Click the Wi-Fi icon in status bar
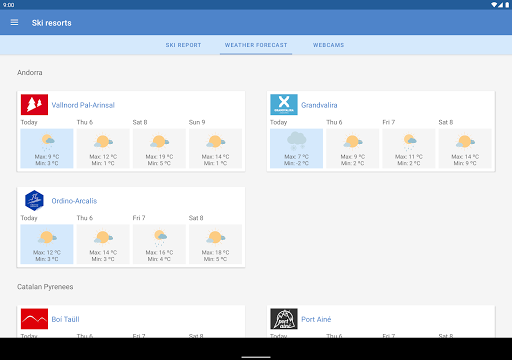Screen dimensions: 512x360 click(x=494, y=5)
